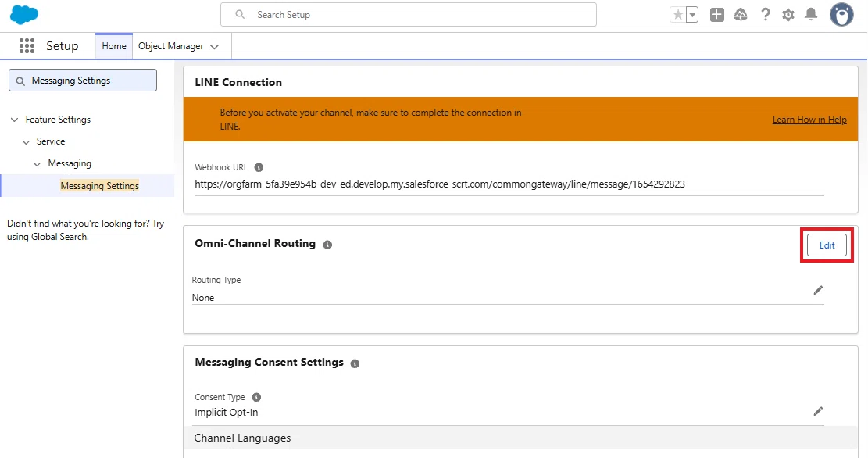The height and width of the screenshot is (458, 868).
Task: Select Messaging Settings in the sidebar
Action: 100,185
